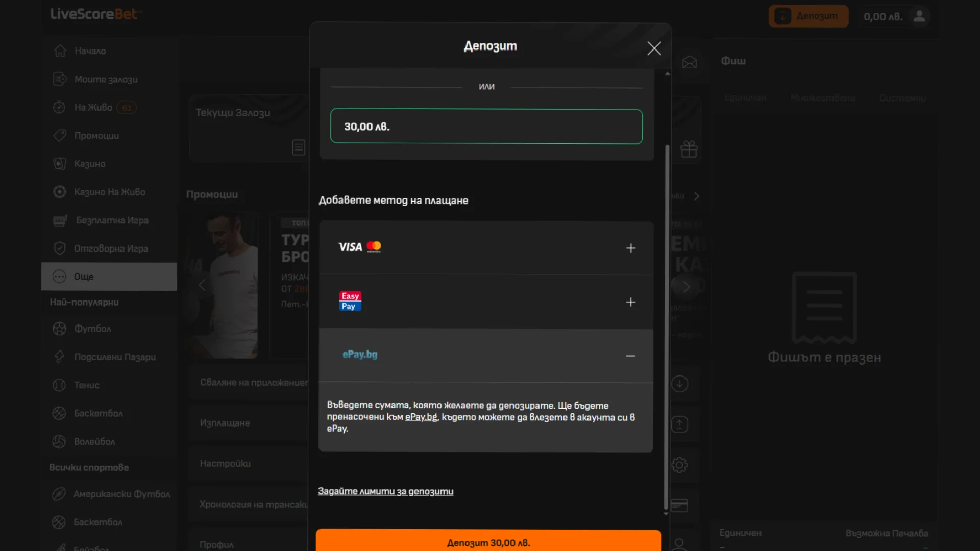The height and width of the screenshot is (551, 980).
Task: Click the volleyball icon beside Волейбол
Action: coord(59,442)
